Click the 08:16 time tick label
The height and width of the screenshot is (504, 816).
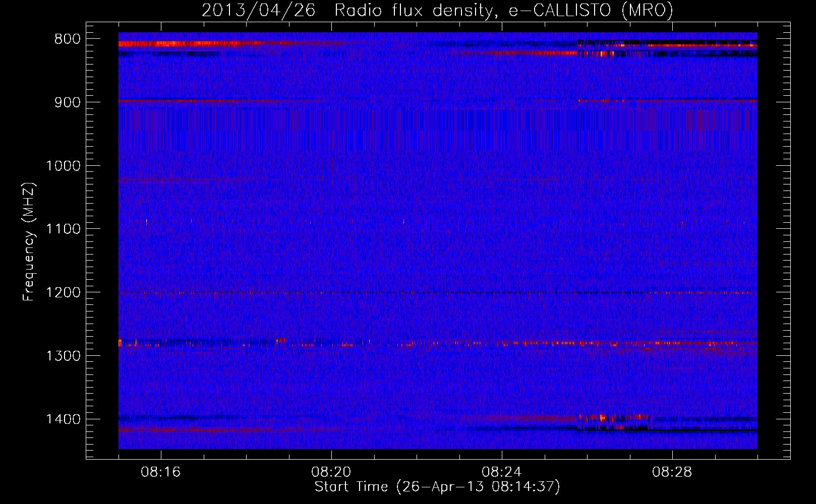tap(161, 472)
